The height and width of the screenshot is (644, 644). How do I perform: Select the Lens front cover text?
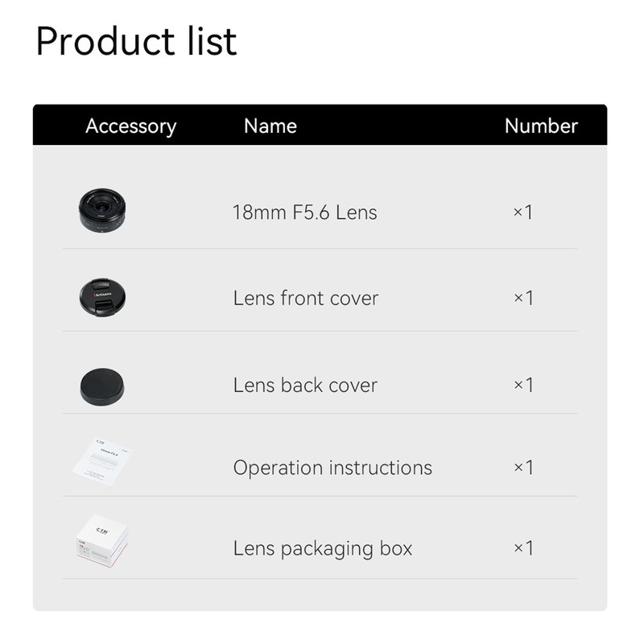coord(305,298)
